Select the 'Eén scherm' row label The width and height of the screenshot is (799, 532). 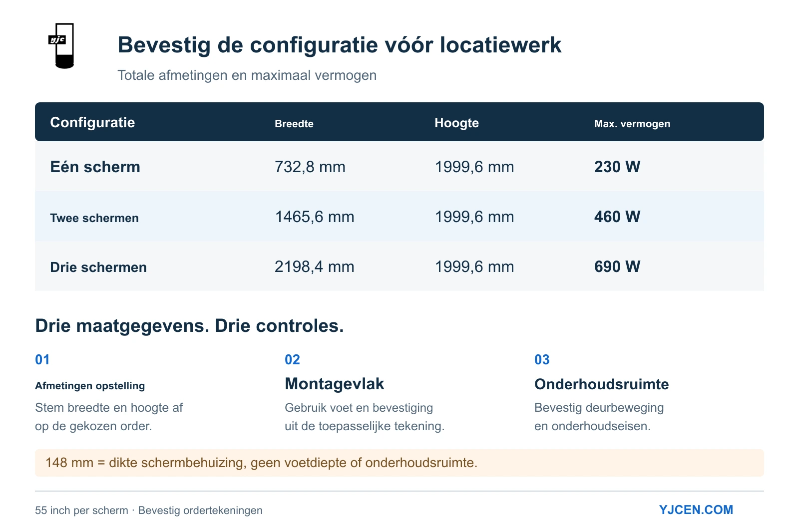coord(95,167)
